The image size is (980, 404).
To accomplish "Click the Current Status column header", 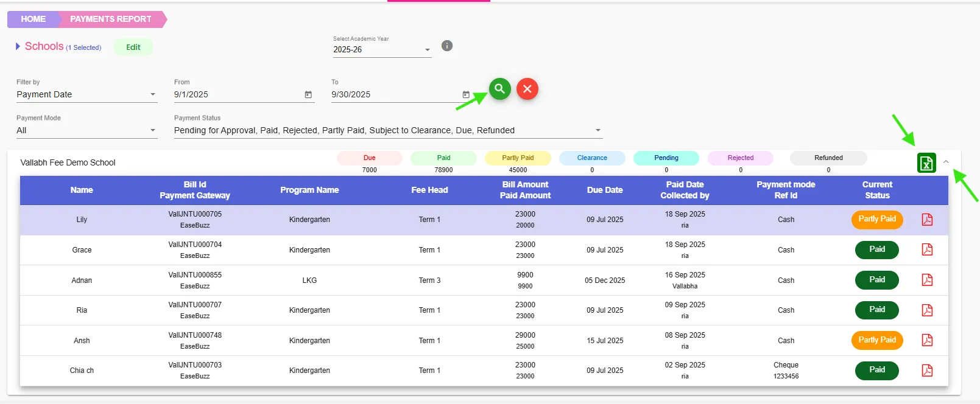I will pos(877,190).
